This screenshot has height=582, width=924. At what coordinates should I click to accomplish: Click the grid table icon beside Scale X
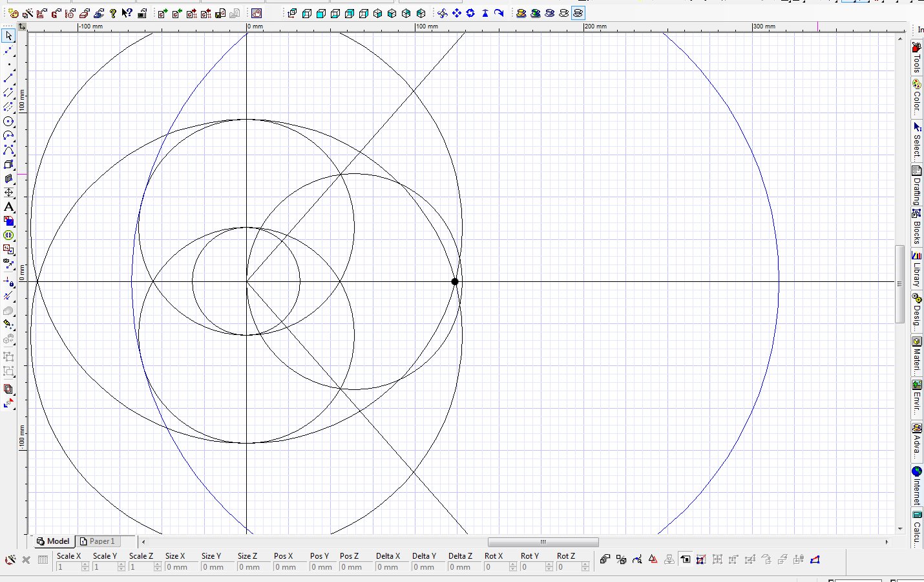click(x=43, y=560)
